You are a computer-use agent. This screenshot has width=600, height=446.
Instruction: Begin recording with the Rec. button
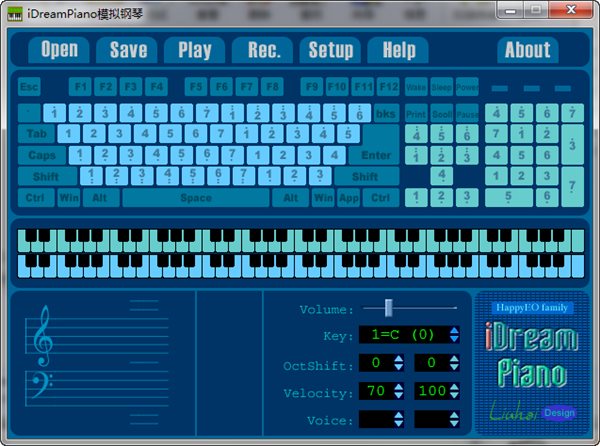pyautogui.click(x=262, y=50)
